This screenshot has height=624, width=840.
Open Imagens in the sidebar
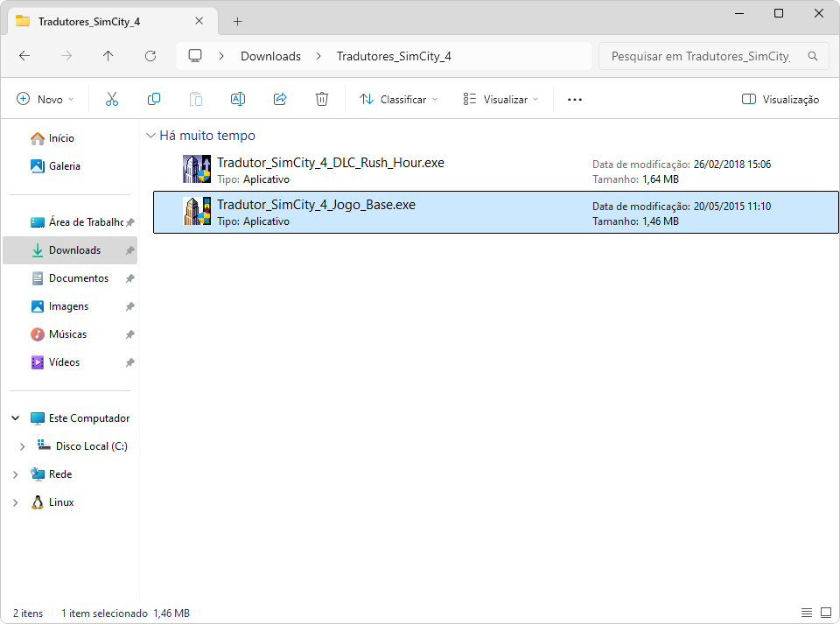(x=68, y=306)
